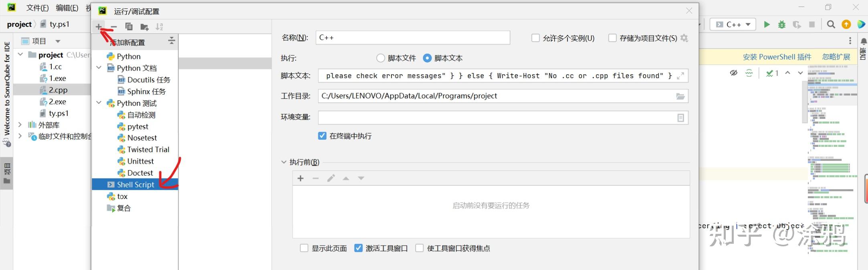868x270 pixels.
Task: Go to the previous highlighted problem arrow
Action: point(787,73)
